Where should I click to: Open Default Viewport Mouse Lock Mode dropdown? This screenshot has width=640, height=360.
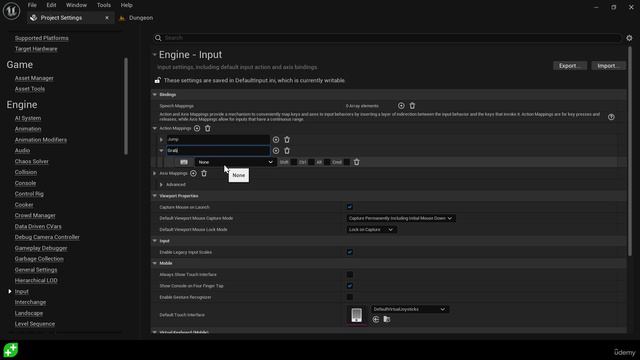point(371,230)
